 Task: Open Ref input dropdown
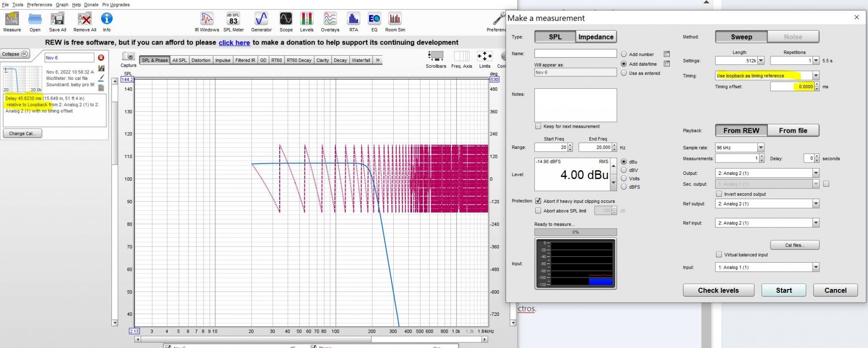click(816, 223)
